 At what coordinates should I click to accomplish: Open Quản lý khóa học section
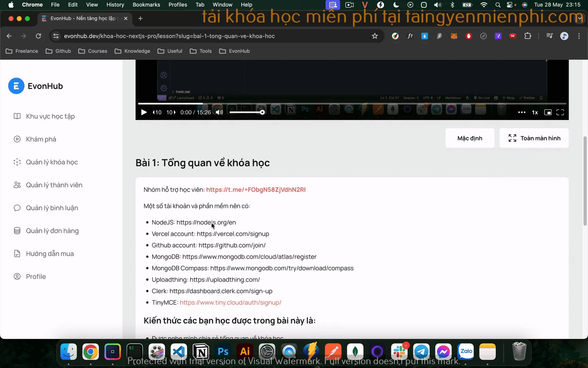tap(52, 162)
